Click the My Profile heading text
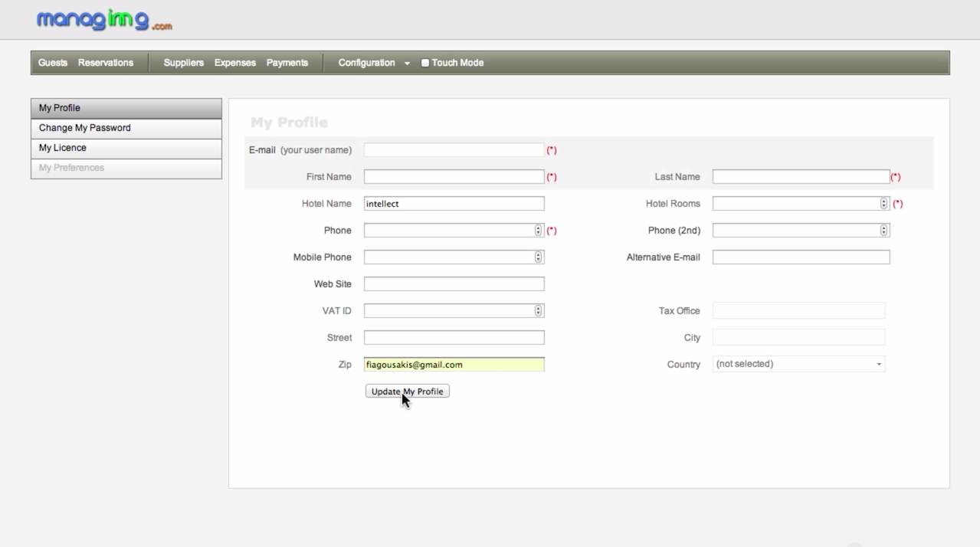This screenshot has width=980, height=547. click(x=289, y=123)
